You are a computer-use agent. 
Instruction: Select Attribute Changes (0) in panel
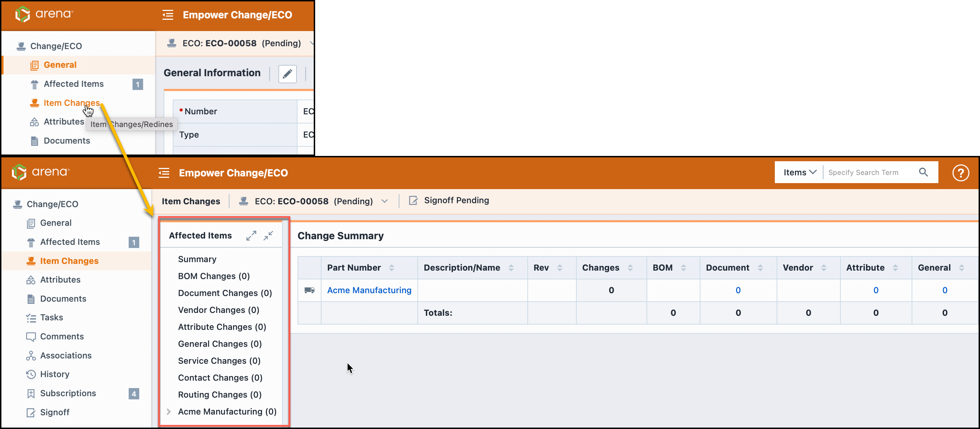222,327
